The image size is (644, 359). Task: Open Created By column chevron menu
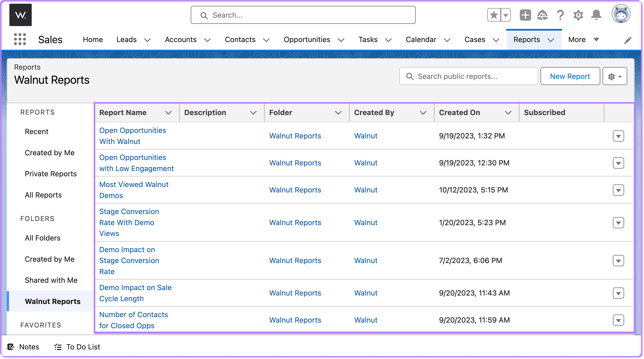(x=423, y=113)
